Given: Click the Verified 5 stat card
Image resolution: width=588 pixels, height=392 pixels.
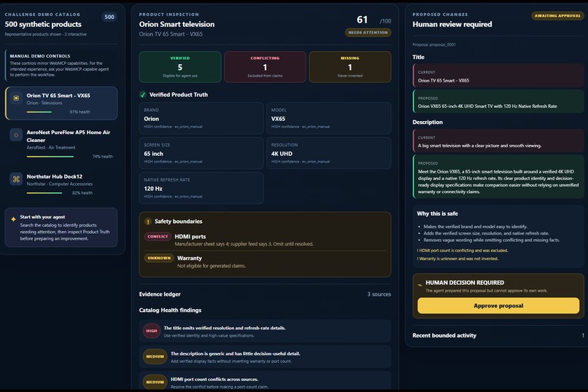Looking at the screenshot, I should click(180, 66).
